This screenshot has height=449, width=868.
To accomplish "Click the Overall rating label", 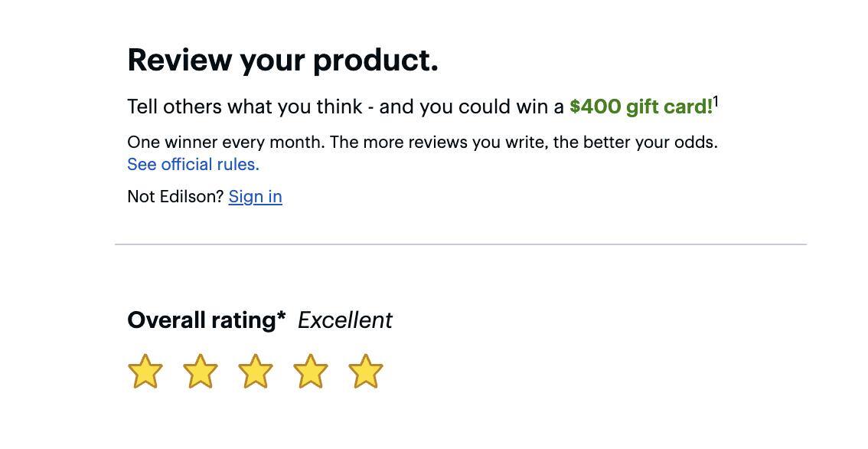I will 201,320.
